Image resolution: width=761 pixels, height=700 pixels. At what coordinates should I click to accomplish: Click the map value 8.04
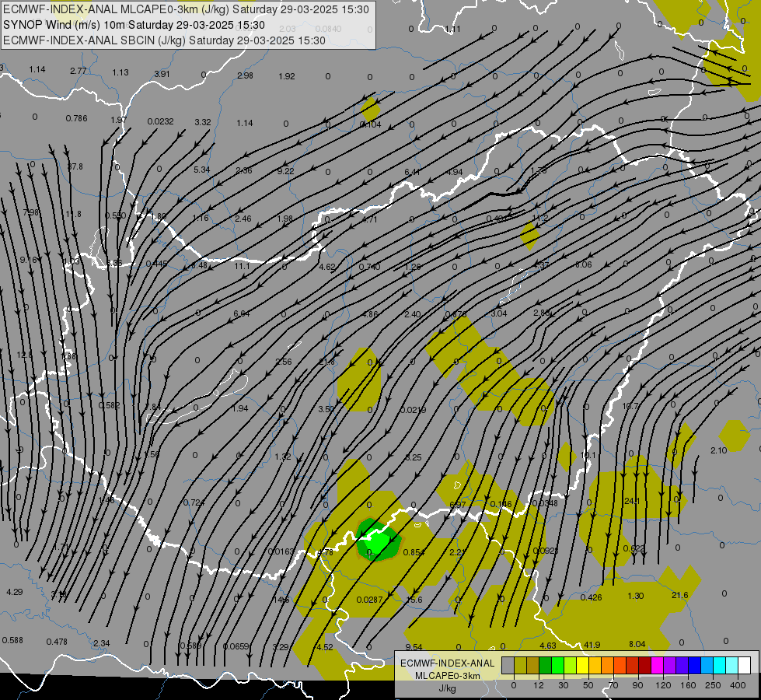pyautogui.click(x=637, y=644)
